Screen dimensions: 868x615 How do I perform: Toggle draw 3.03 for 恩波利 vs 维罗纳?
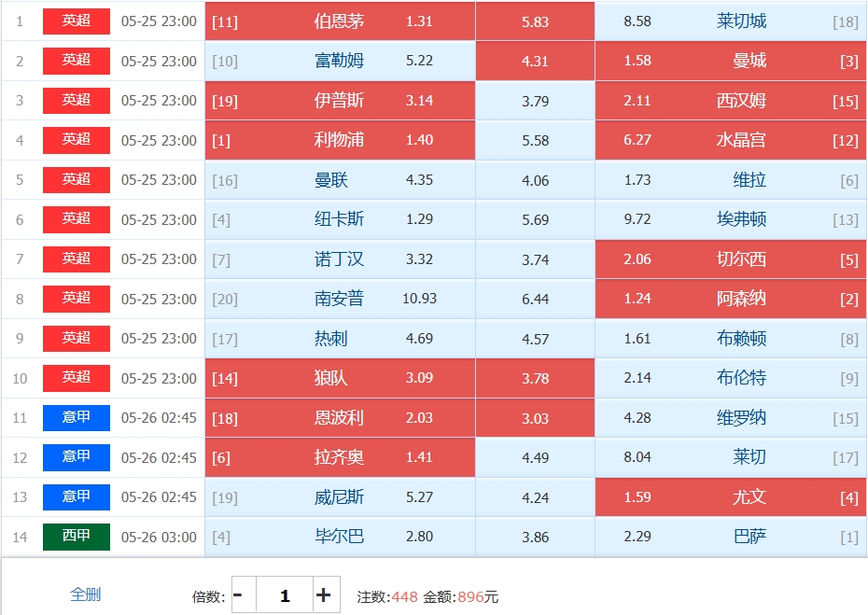[535, 418]
